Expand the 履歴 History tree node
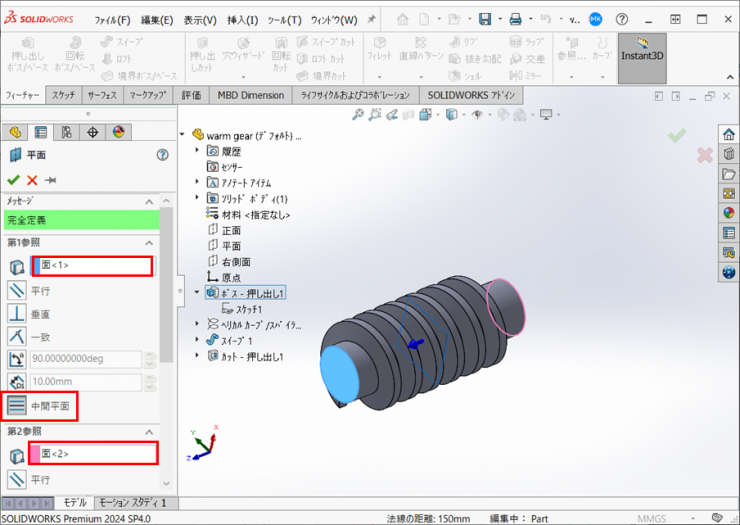740x525 pixels. point(197,151)
